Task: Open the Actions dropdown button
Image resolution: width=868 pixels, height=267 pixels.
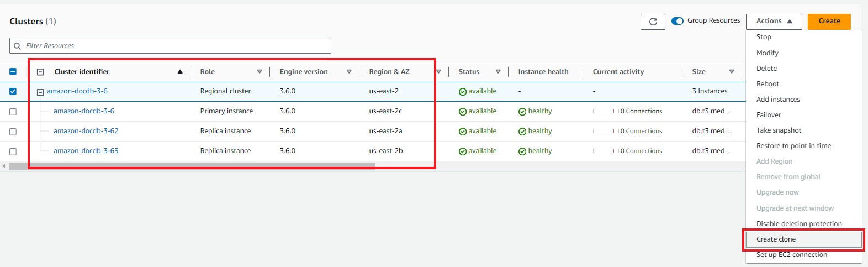Action: 774,22
